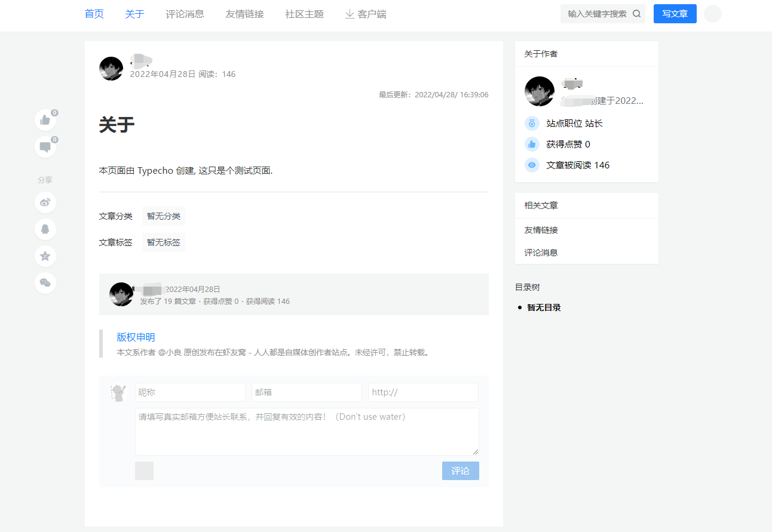This screenshot has width=772, height=532.
Task: Click the thumbs-up like icon
Action: (x=45, y=119)
